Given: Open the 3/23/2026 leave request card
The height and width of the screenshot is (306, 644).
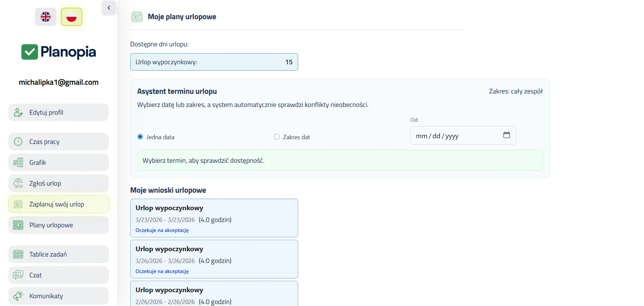Looking at the screenshot, I should [214, 218].
